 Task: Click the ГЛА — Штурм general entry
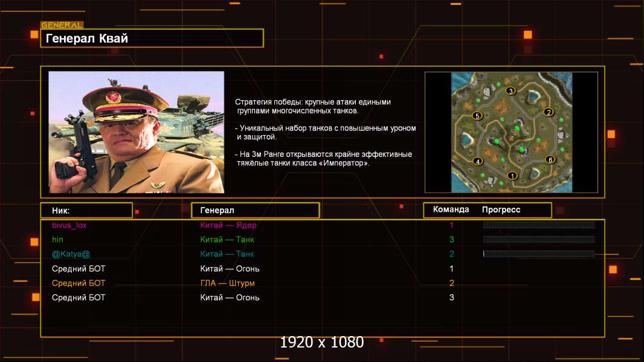[228, 284]
